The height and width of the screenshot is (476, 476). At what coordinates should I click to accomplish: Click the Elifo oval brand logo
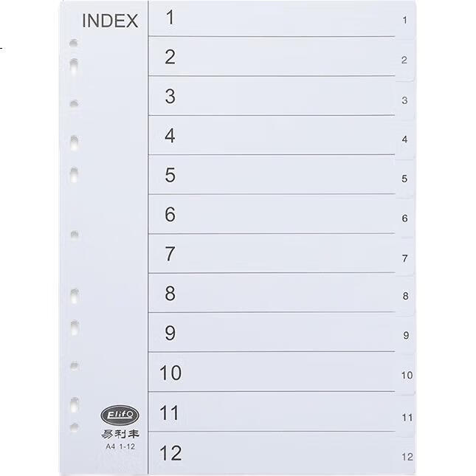(x=120, y=415)
